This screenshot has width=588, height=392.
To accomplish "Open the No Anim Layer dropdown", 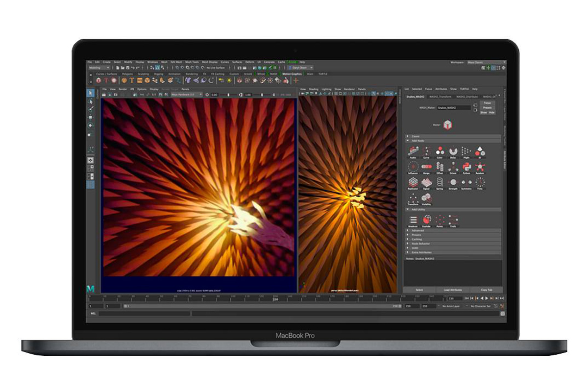I will [x=451, y=306].
